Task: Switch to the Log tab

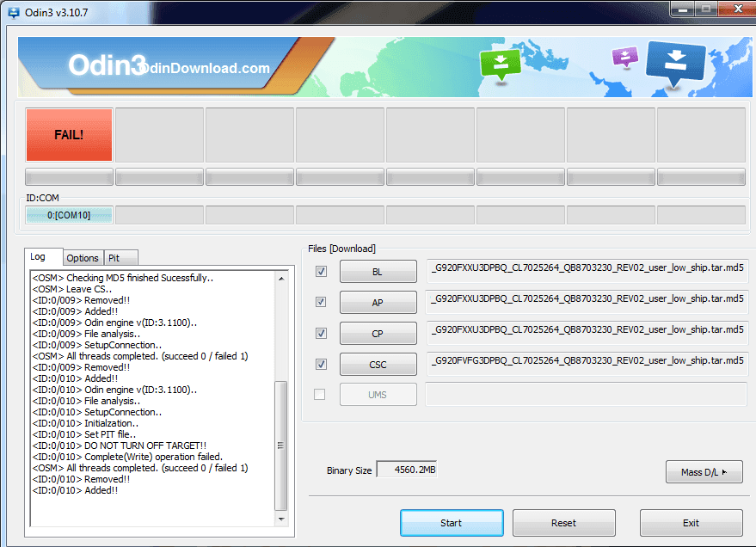Action: click(x=38, y=256)
